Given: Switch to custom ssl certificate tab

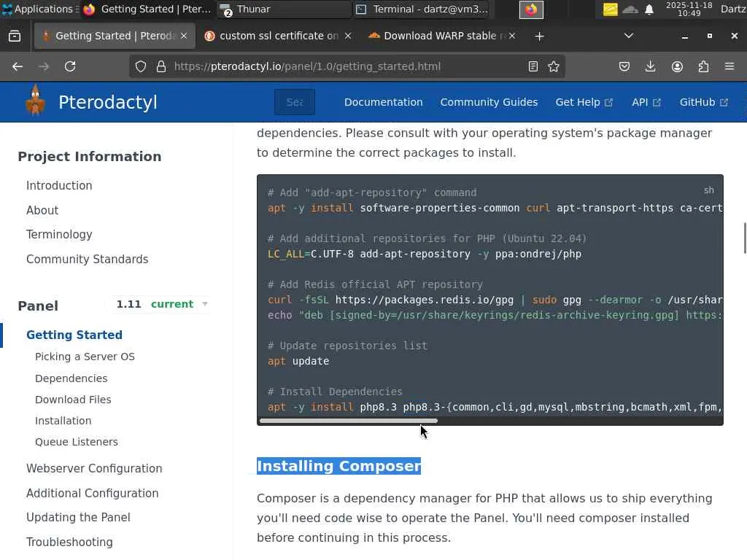Looking at the screenshot, I should pos(279,36).
